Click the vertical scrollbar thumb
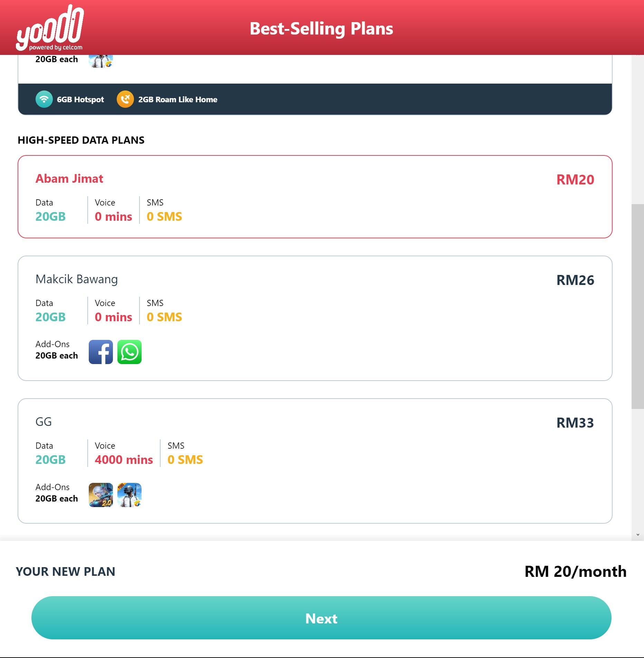The image size is (644, 658). click(x=638, y=306)
